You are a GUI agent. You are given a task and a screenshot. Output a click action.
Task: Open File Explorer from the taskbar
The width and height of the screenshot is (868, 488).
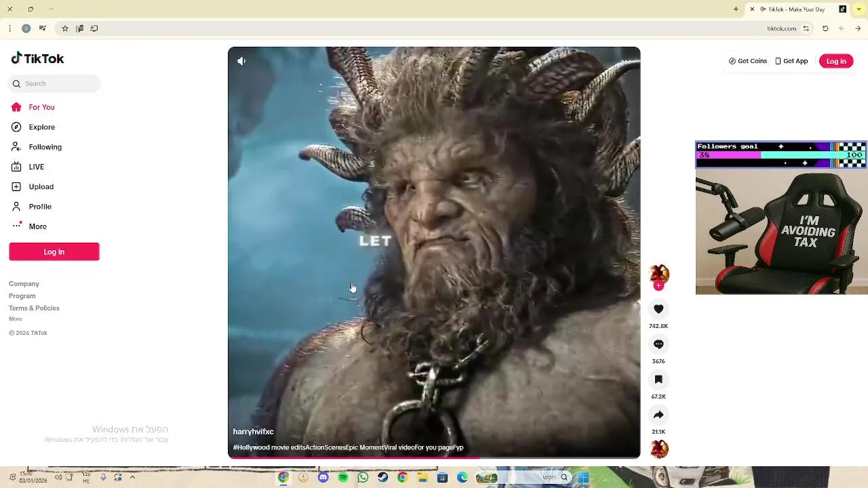point(422,477)
